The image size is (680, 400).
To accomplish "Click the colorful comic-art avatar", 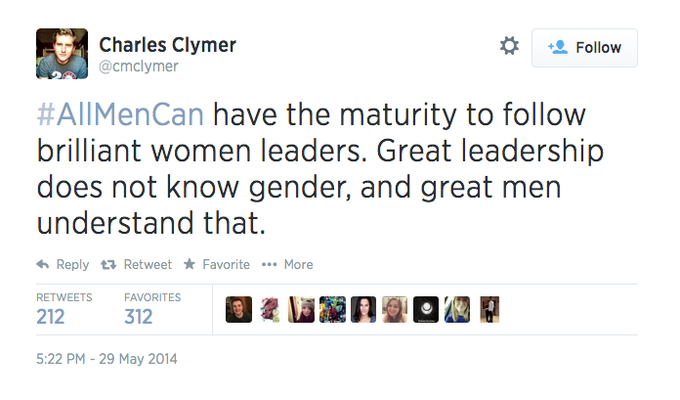I will (x=333, y=309).
